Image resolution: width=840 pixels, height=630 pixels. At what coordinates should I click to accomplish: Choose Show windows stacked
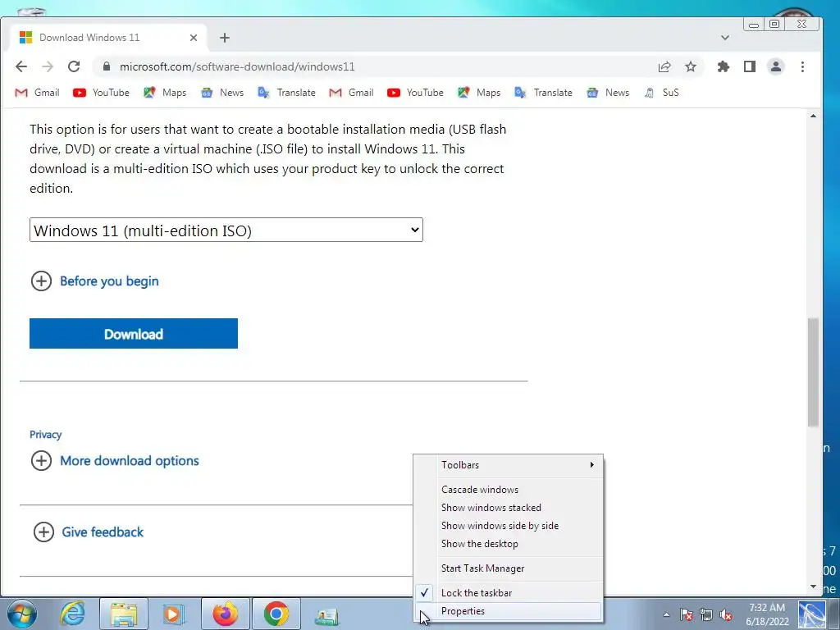point(508,507)
